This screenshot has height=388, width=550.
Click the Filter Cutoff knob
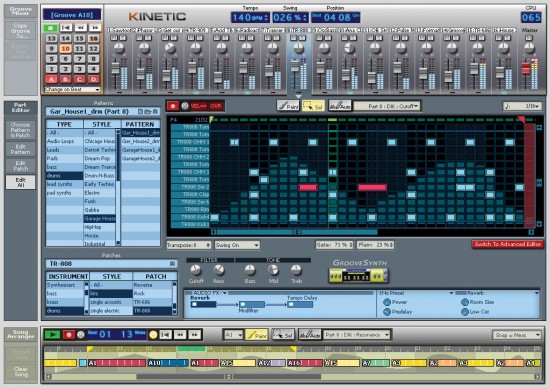[x=195, y=270]
